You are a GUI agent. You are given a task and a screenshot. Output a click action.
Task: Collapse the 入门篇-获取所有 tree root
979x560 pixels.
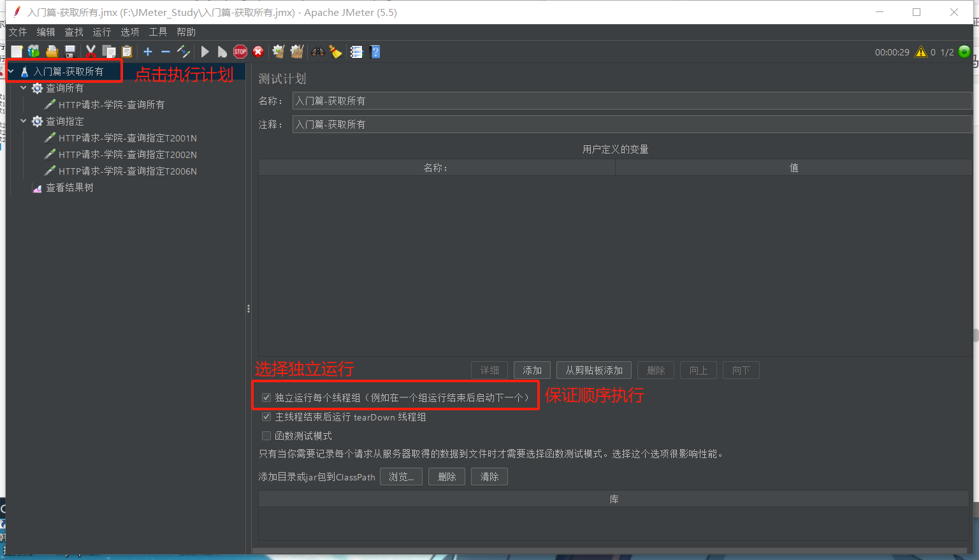point(11,71)
